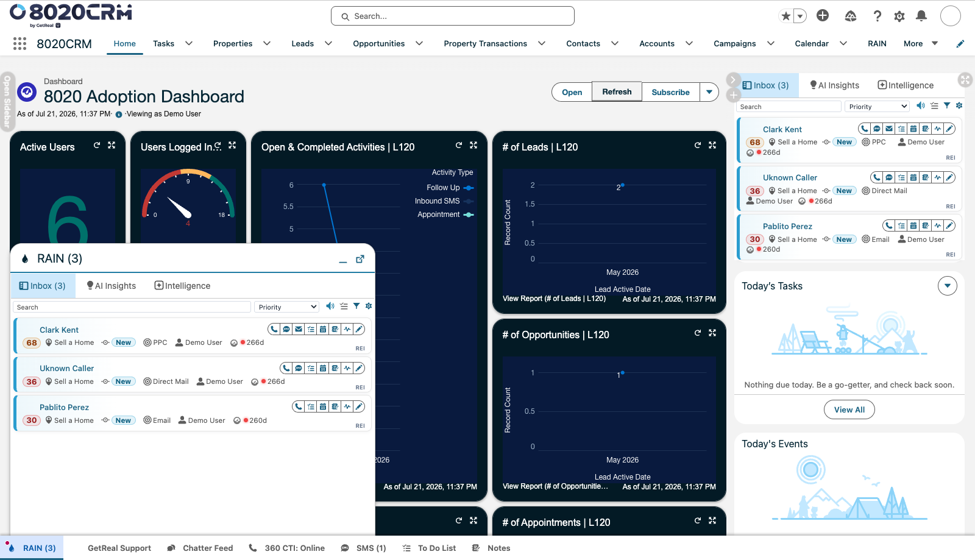Click the Subscribe button
This screenshot has height=560, width=975.
click(x=670, y=92)
